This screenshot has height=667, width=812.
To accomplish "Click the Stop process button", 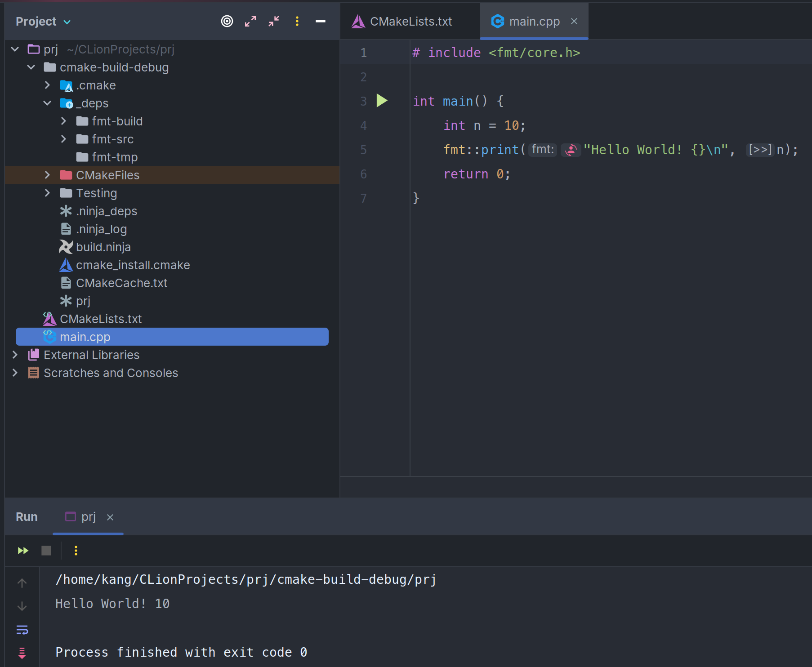I will 46,551.
